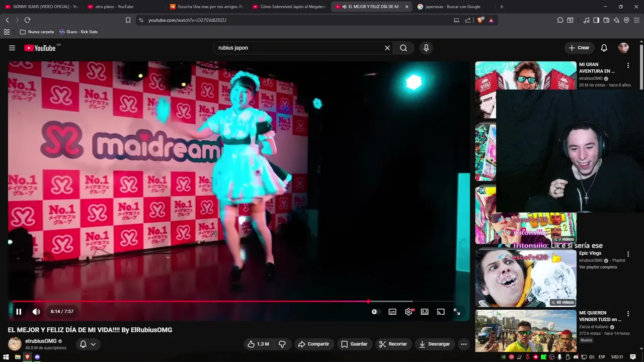Open options for MI GRAN AVENTURA video
Image resolution: width=644 pixels, height=362 pixels.
(x=628, y=65)
